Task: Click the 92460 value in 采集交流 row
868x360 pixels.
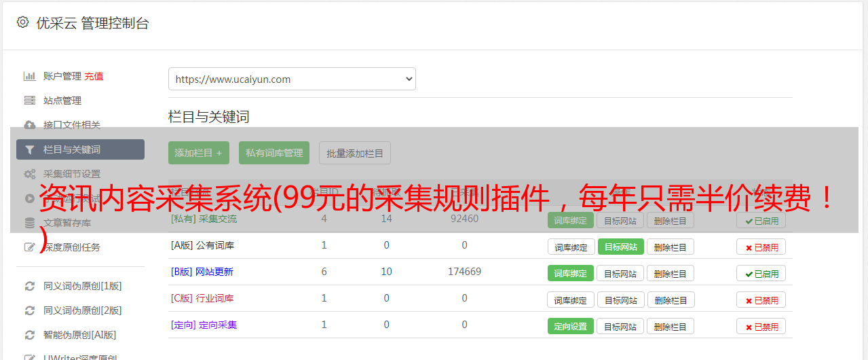Action: pos(464,219)
